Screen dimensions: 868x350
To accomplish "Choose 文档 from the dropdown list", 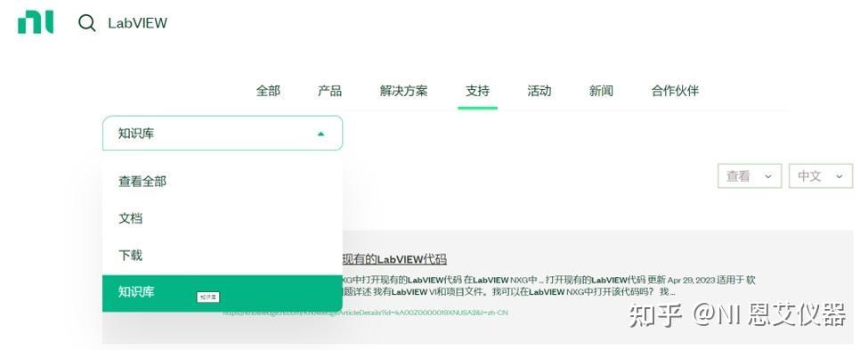I will (x=223, y=218).
